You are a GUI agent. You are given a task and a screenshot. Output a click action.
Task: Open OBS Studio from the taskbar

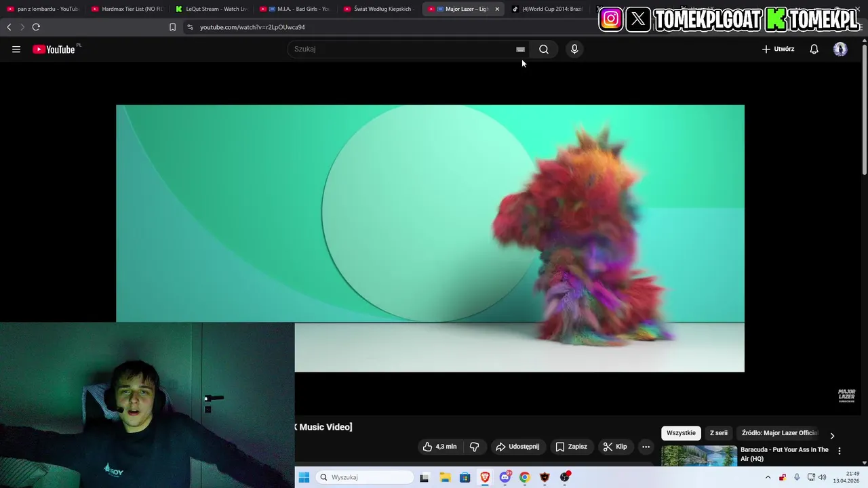(565, 477)
